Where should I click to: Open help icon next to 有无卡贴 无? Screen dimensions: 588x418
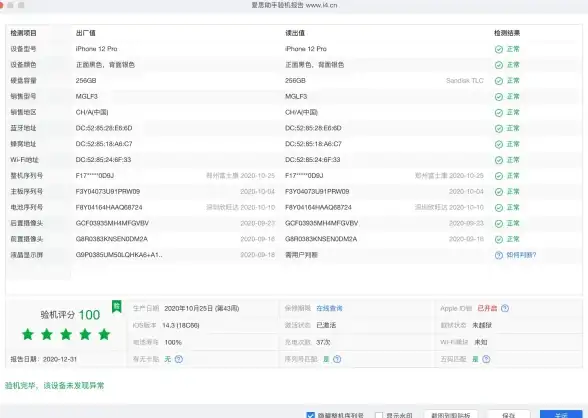[178, 359]
